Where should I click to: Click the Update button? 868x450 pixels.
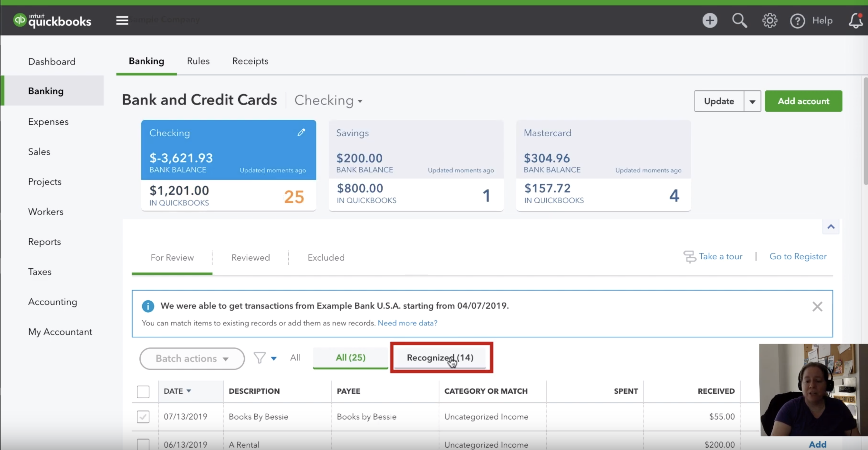(x=719, y=101)
